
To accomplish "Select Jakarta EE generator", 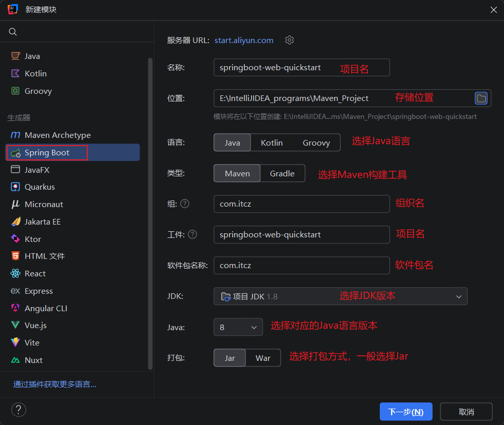I will coord(73,221).
